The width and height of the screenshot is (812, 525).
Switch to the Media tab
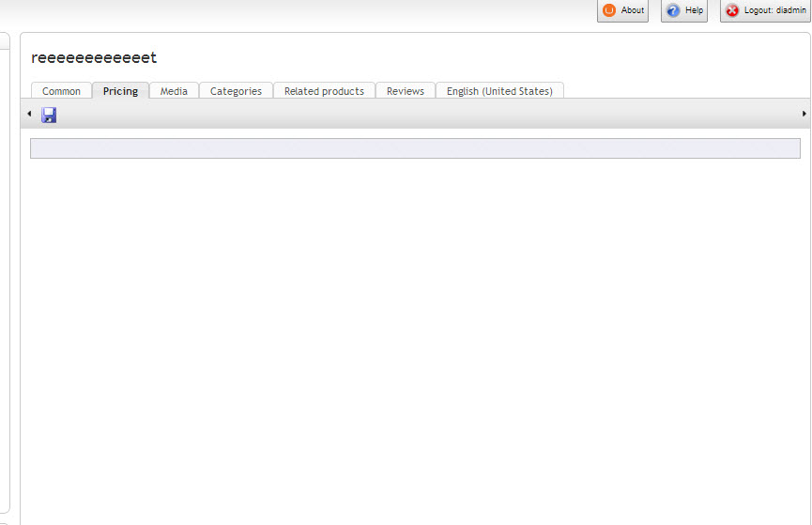point(174,91)
